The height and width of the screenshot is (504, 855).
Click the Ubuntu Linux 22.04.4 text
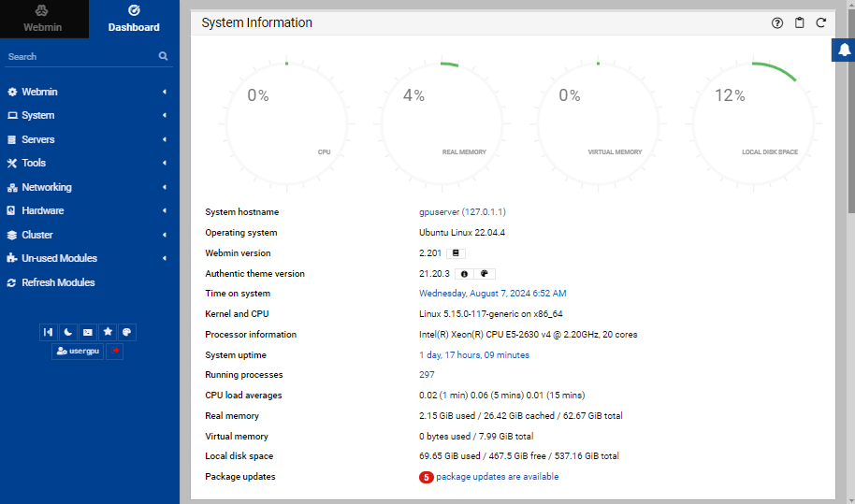462,233
